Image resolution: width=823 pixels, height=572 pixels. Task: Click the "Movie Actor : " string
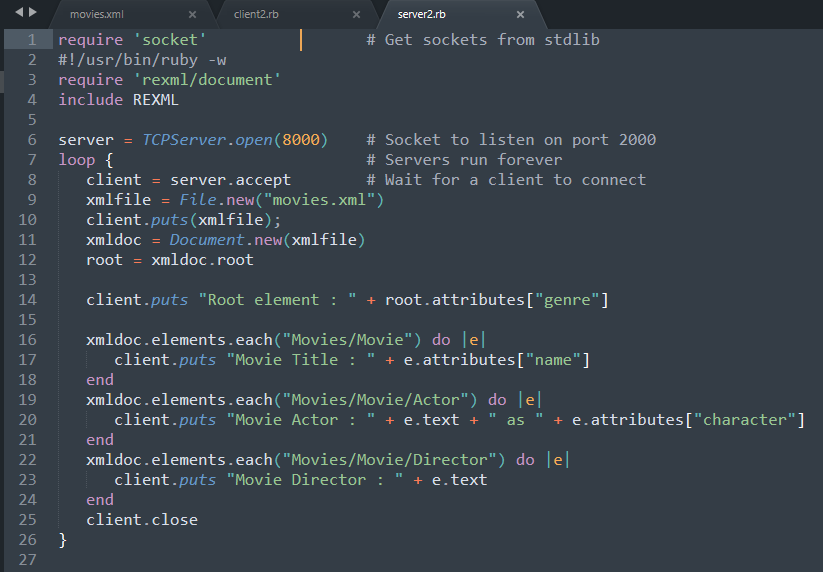click(301, 420)
